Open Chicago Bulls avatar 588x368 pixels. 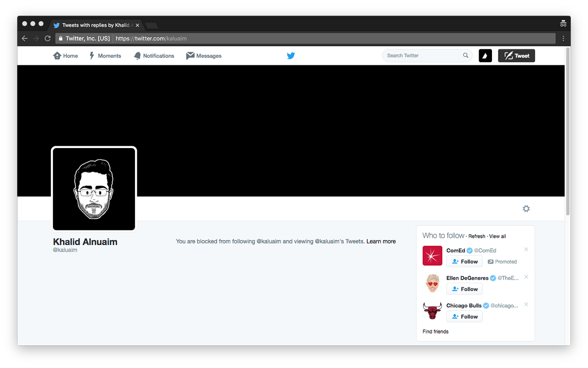click(x=432, y=311)
